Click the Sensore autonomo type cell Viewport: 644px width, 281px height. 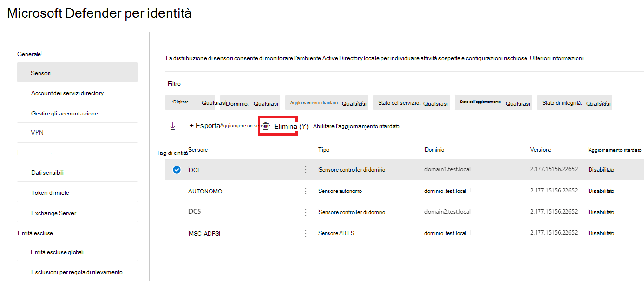click(340, 191)
